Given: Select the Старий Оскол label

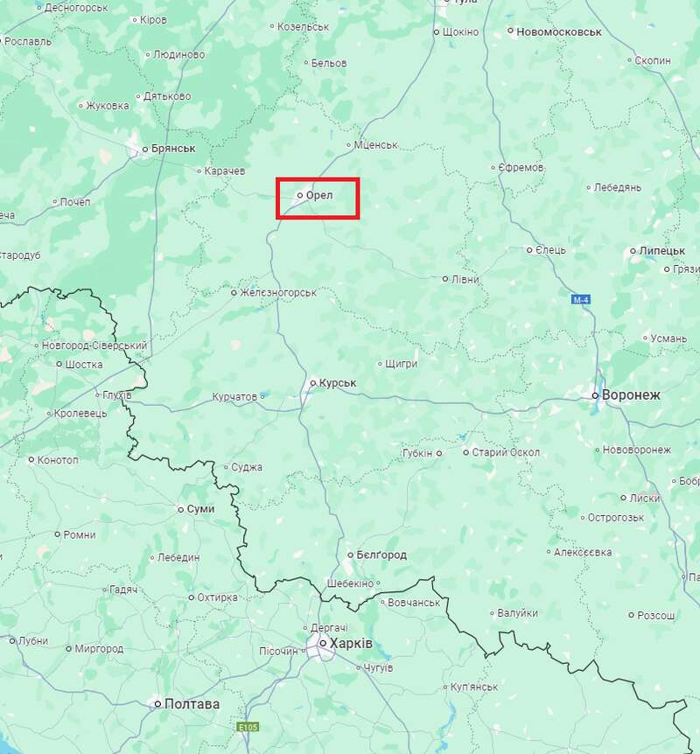Looking at the screenshot, I should click(506, 452).
